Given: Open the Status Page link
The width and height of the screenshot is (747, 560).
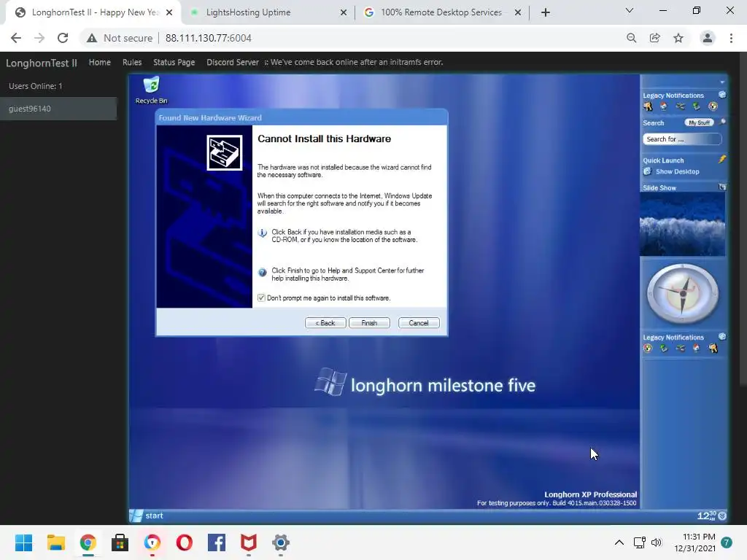Looking at the screenshot, I should (x=174, y=63).
